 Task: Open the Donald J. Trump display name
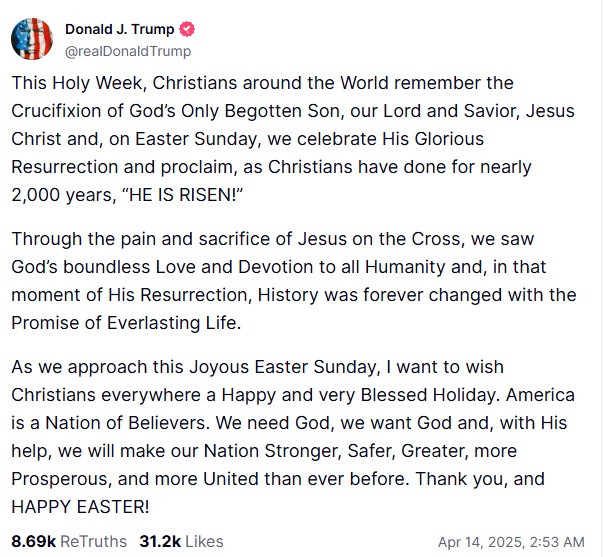click(x=120, y=29)
